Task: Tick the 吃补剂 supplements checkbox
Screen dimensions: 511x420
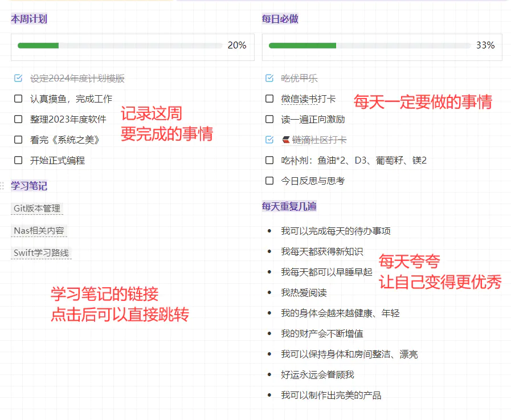Action: (269, 160)
